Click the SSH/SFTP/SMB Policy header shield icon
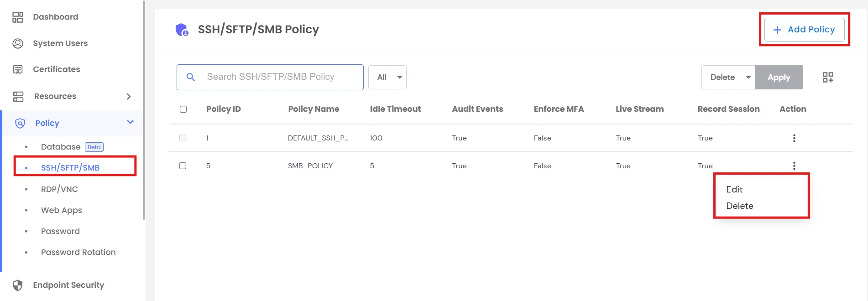Viewport: 868px width, 301px height. (x=182, y=30)
